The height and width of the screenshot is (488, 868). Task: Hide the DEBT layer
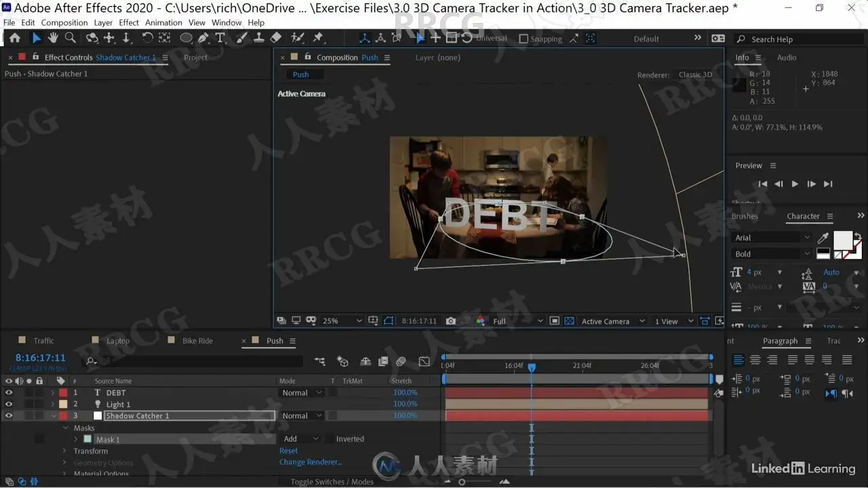point(9,392)
